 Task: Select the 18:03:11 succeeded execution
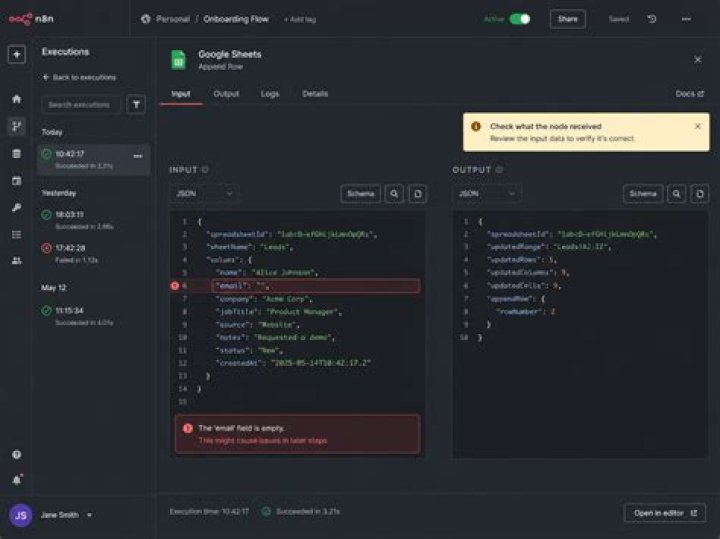[94, 220]
